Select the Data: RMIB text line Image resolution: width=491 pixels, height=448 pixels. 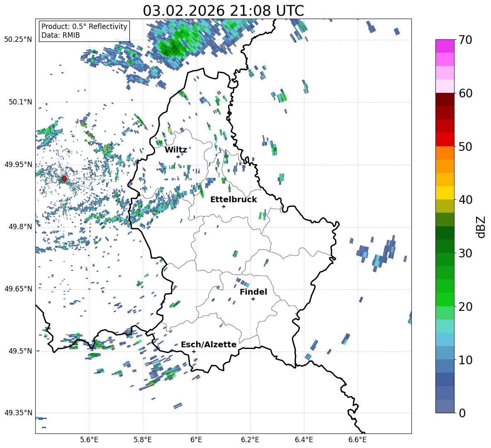[x=61, y=35]
